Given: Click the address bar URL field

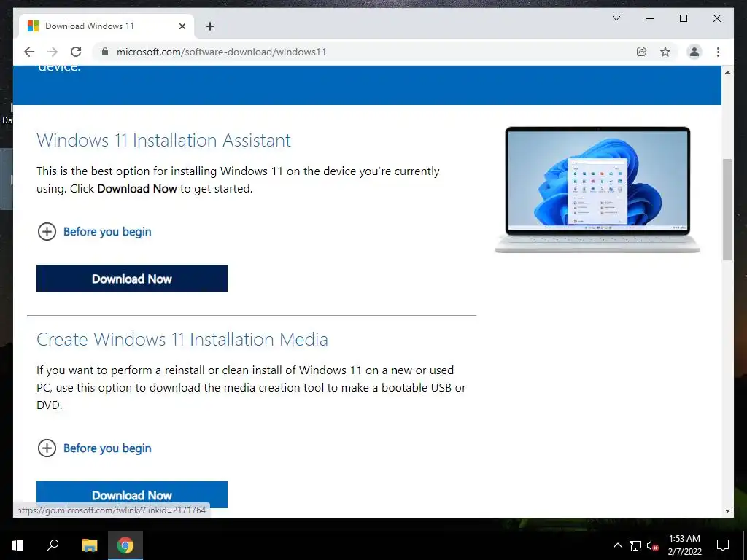Looking at the screenshot, I should (x=367, y=52).
